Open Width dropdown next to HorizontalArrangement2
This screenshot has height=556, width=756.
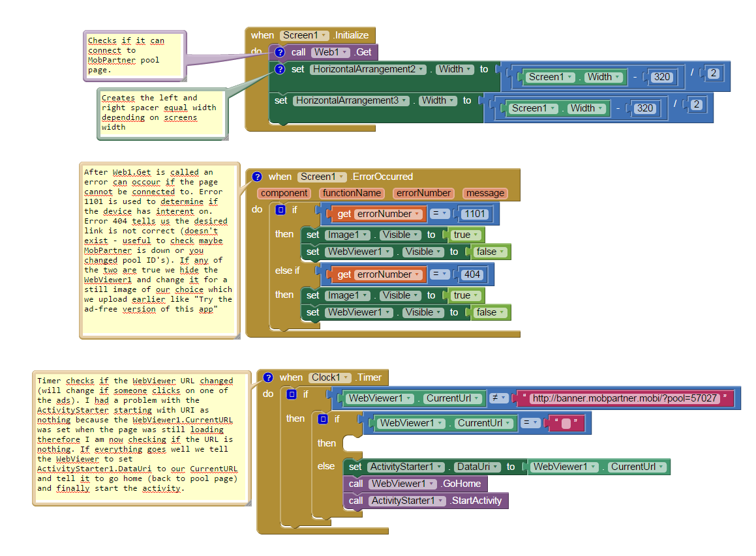tap(455, 69)
